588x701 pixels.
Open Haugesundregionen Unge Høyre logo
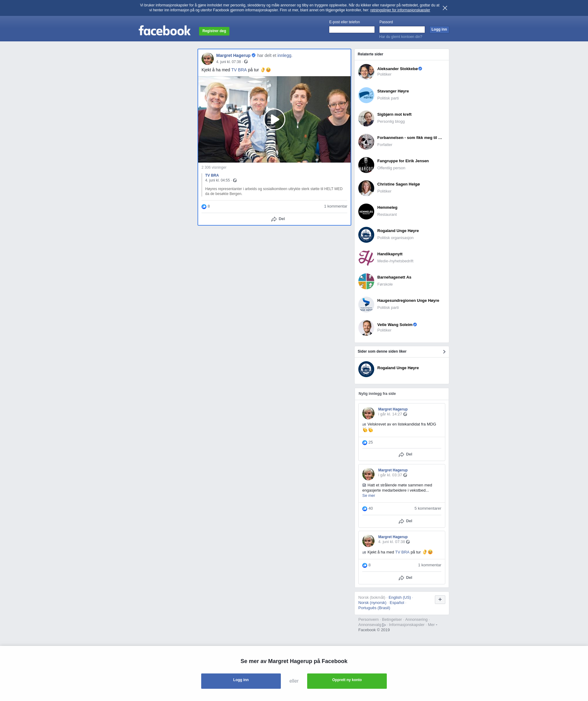click(366, 305)
